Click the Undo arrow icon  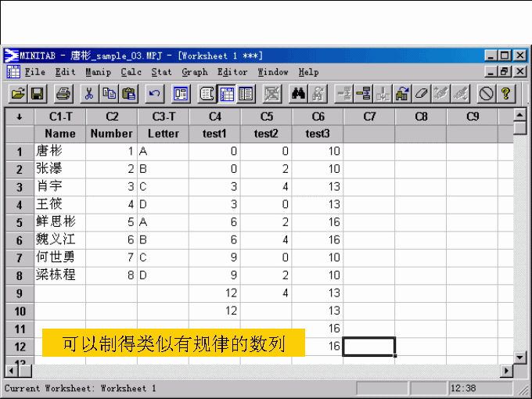(154, 94)
